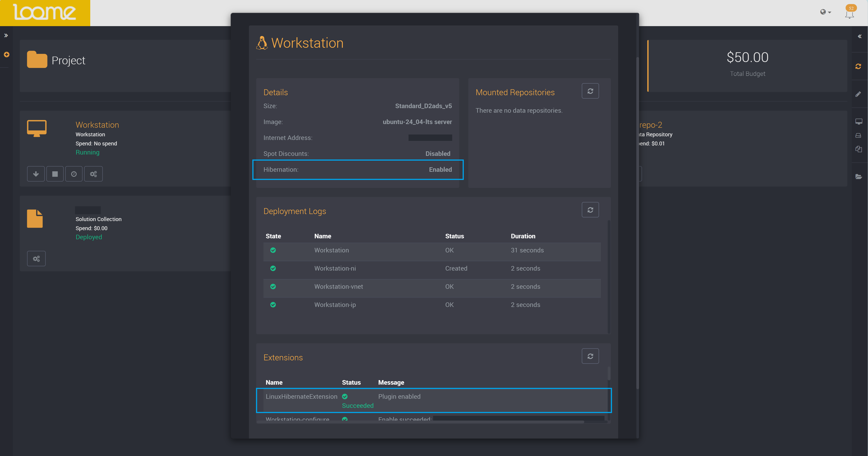
Task: Expand the left sidebar with double chevron
Action: pyautogui.click(x=6, y=35)
